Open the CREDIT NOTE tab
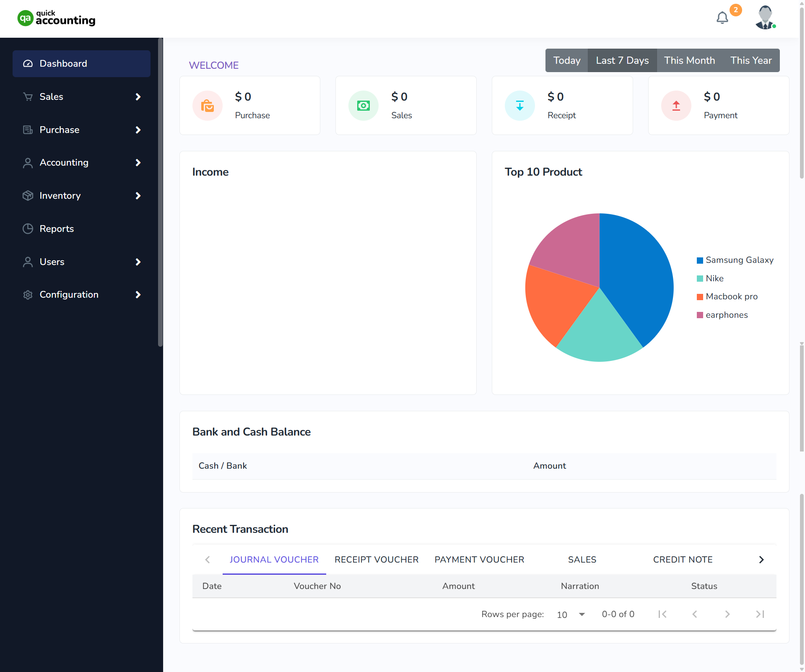 point(683,559)
